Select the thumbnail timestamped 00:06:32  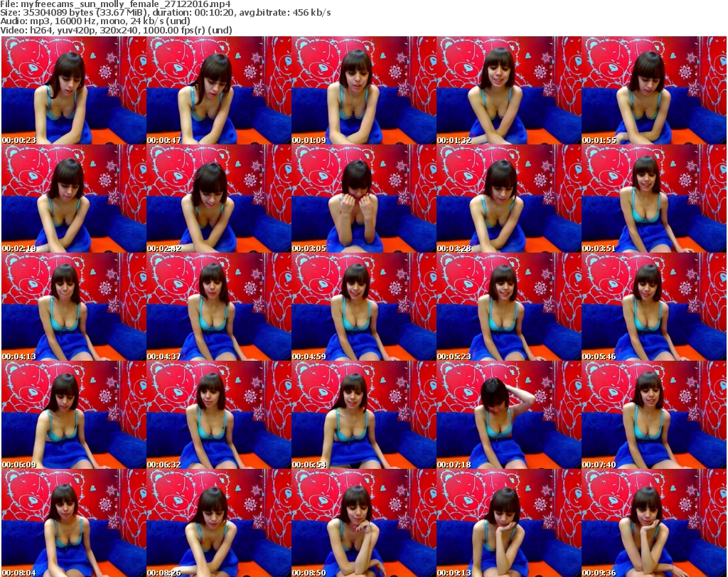click(219, 415)
